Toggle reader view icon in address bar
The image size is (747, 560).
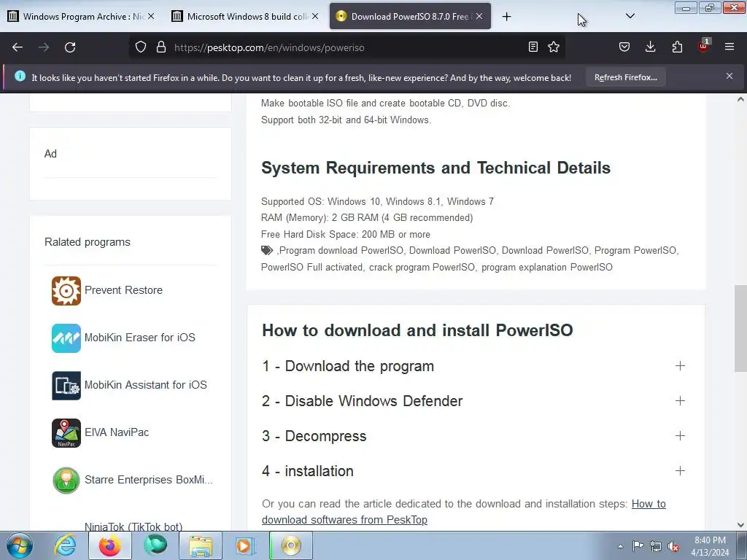pos(533,47)
